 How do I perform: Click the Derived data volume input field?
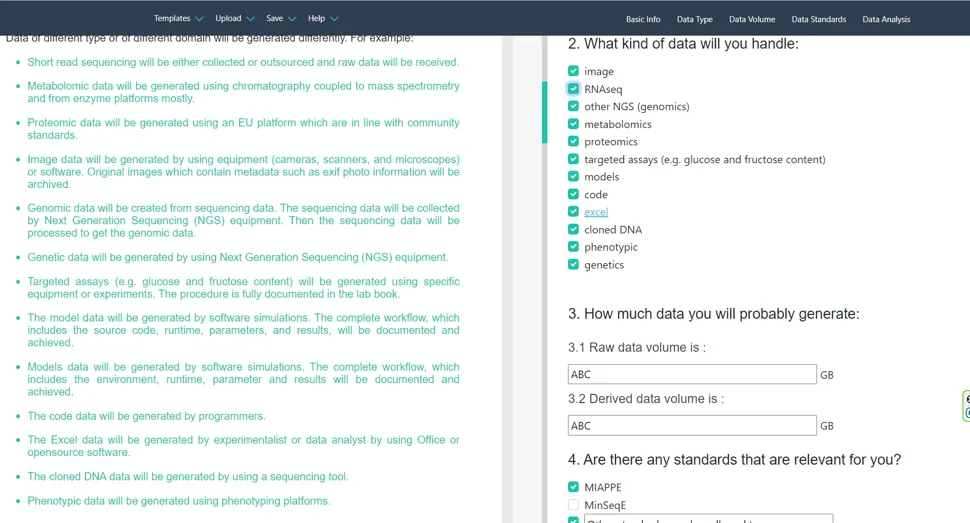pos(692,425)
